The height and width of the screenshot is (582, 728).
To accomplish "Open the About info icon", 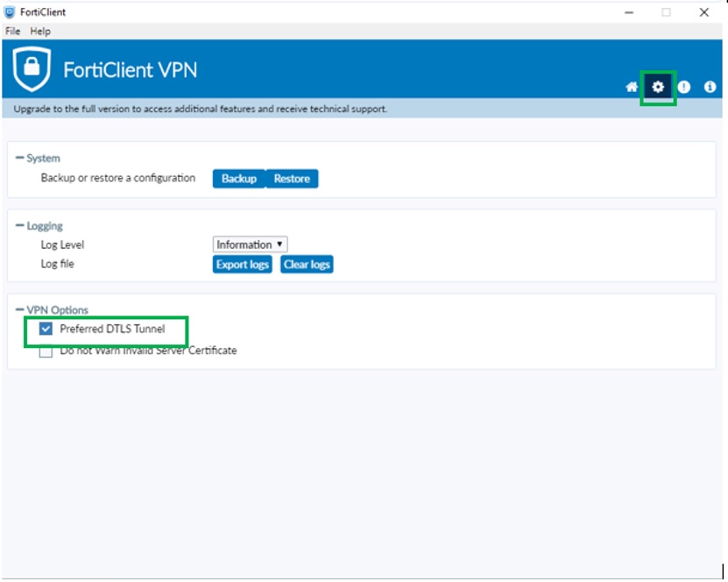I will click(x=710, y=87).
